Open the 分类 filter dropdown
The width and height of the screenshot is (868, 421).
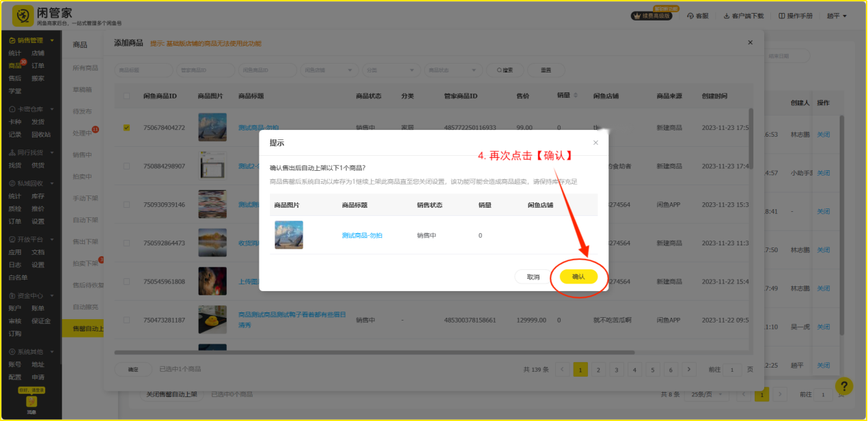[x=391, y=70]
